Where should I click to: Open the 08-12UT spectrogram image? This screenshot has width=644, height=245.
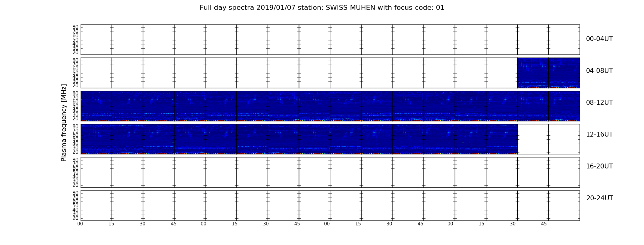(x=330, y=106)
